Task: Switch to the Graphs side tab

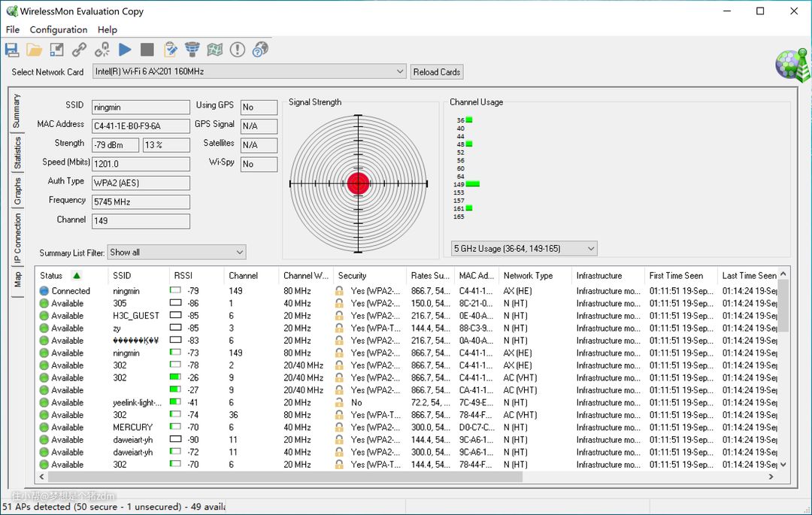Action: click(x=17, y=192)
